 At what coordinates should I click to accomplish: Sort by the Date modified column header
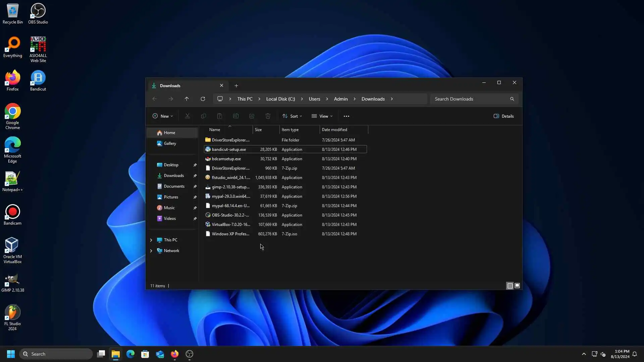(334, 130)
